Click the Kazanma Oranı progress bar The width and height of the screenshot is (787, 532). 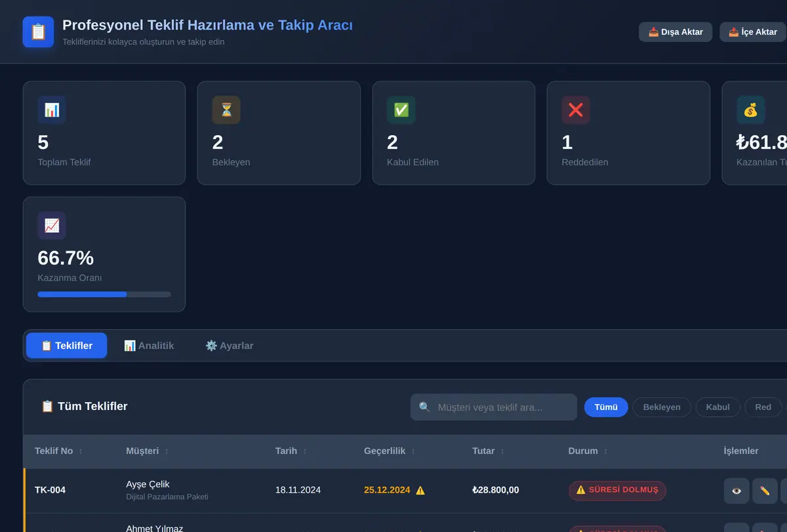coord(104,295)
